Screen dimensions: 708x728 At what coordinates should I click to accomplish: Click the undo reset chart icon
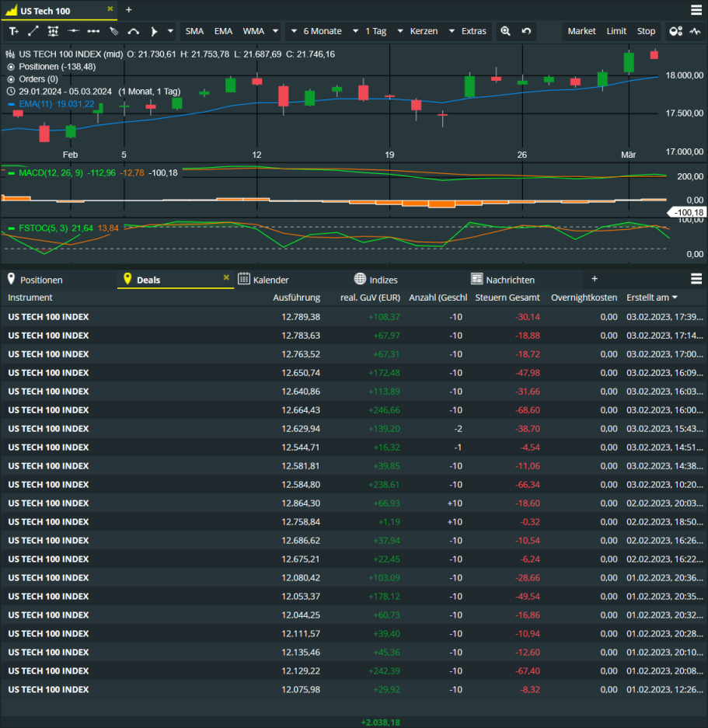coord(526,31)
